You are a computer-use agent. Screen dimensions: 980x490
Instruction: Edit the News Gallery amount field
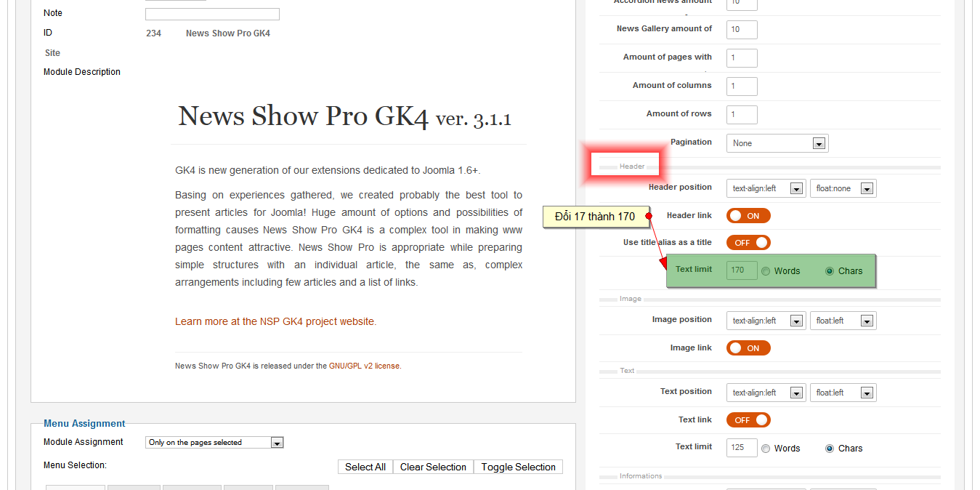pos(742,29)
